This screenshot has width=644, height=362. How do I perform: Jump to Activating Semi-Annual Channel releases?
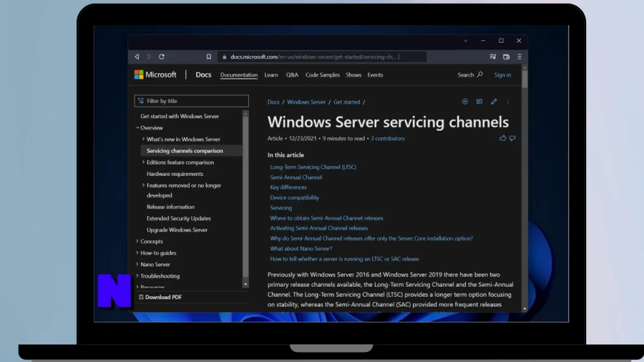[x=319, y=228]
